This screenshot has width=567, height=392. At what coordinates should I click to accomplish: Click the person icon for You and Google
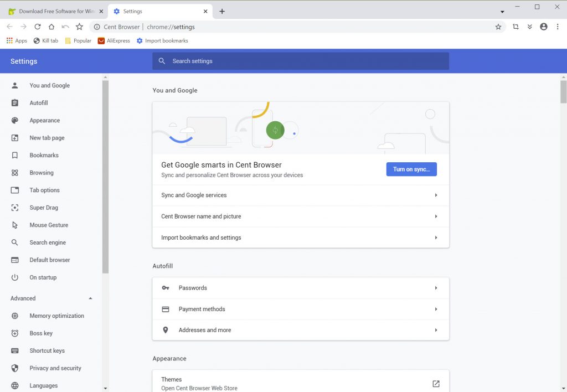(15, 85)
